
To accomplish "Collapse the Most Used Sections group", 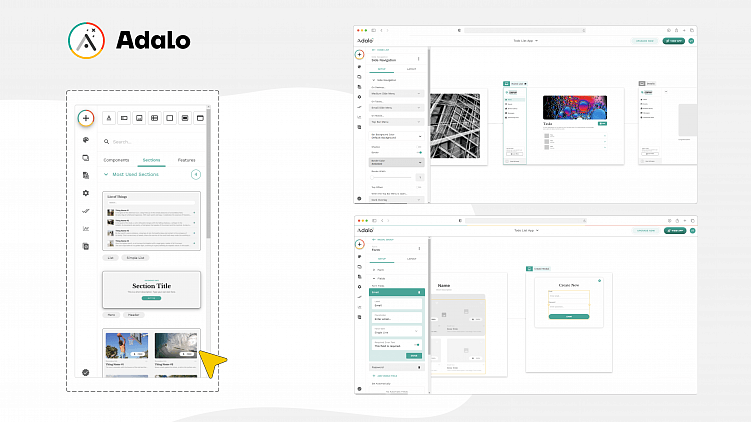I will click(106, 174).
